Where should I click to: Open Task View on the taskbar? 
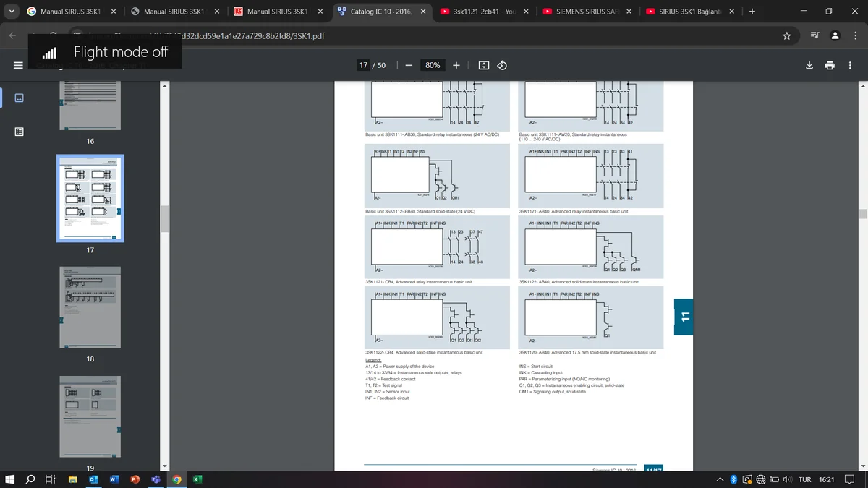tap(51, 479)
